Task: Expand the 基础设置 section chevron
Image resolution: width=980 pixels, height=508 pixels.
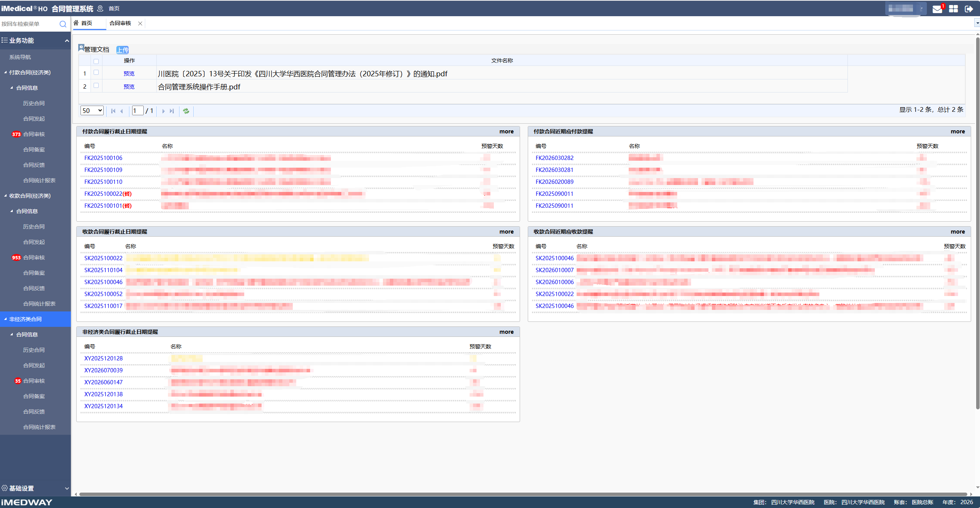Action: click(x=67, y=488)
